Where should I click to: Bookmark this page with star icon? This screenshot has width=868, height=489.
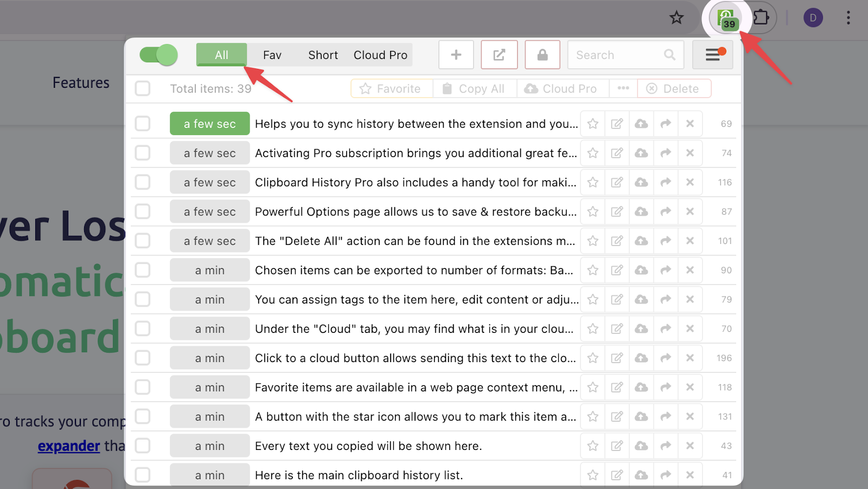click(x=676, y=18)
